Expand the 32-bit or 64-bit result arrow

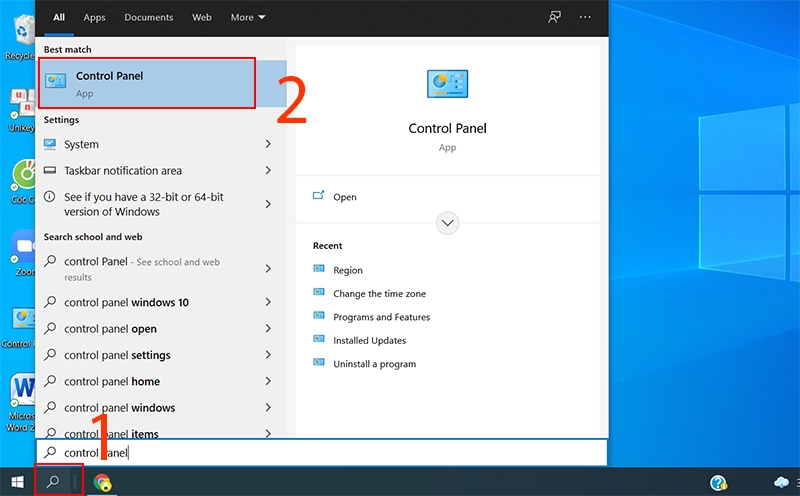pos(268,204)
